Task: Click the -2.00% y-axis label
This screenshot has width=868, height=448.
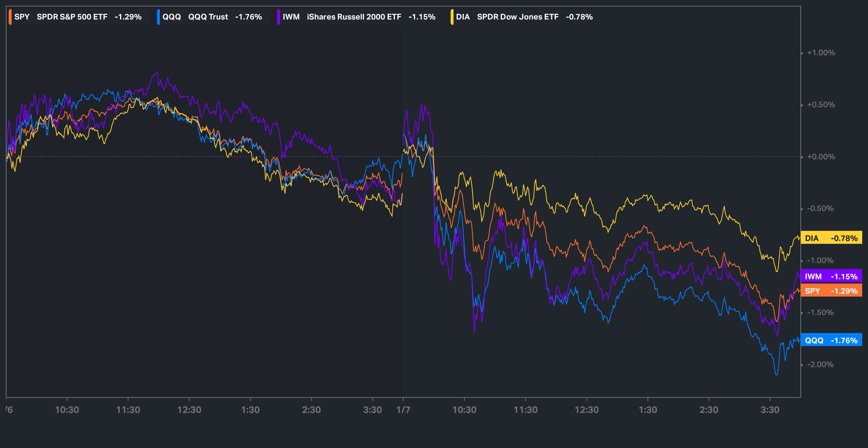Action: (820, 365)
